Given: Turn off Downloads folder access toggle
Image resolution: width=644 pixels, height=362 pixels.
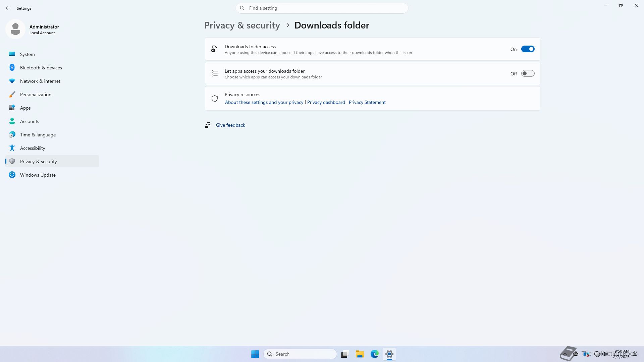Looking at the screenshot, I should pyautogui.click(x=527, y=49).
